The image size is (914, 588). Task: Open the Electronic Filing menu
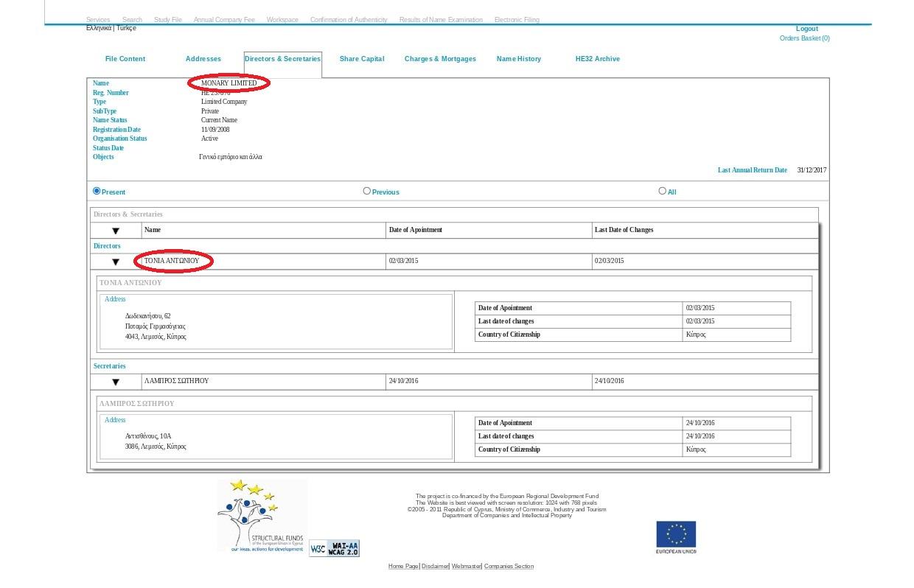pos(517,20)
